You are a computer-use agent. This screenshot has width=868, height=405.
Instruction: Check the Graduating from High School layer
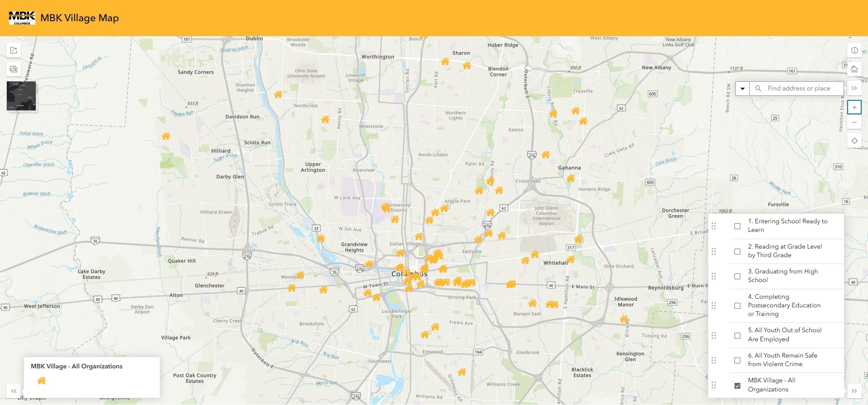click(x=737, y=276)
